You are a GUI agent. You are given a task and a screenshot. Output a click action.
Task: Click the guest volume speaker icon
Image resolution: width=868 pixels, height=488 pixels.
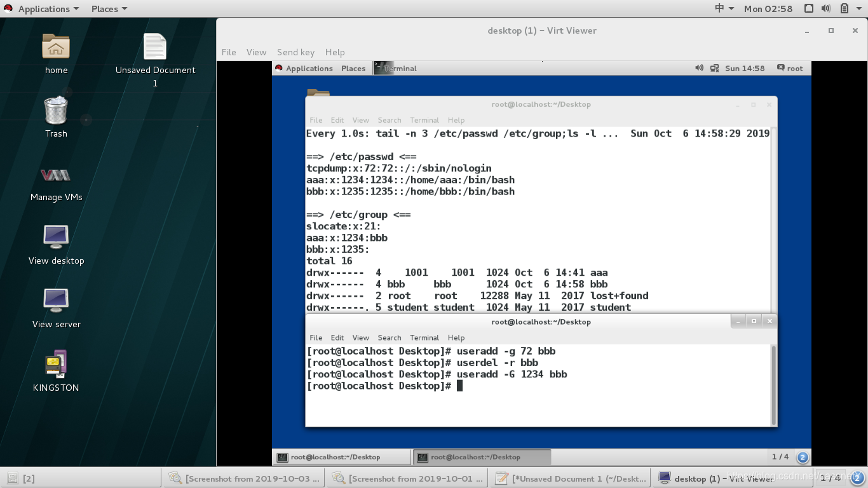click(699, 68)
